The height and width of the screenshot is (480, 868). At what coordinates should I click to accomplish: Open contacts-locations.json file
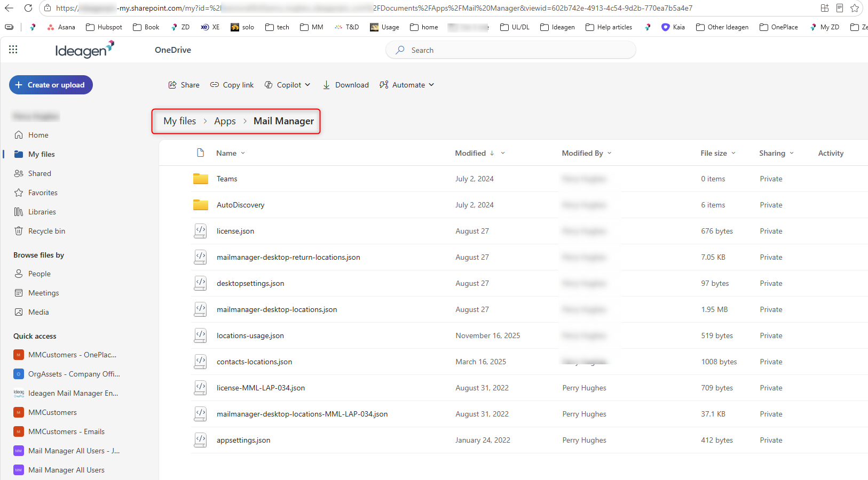254,362
